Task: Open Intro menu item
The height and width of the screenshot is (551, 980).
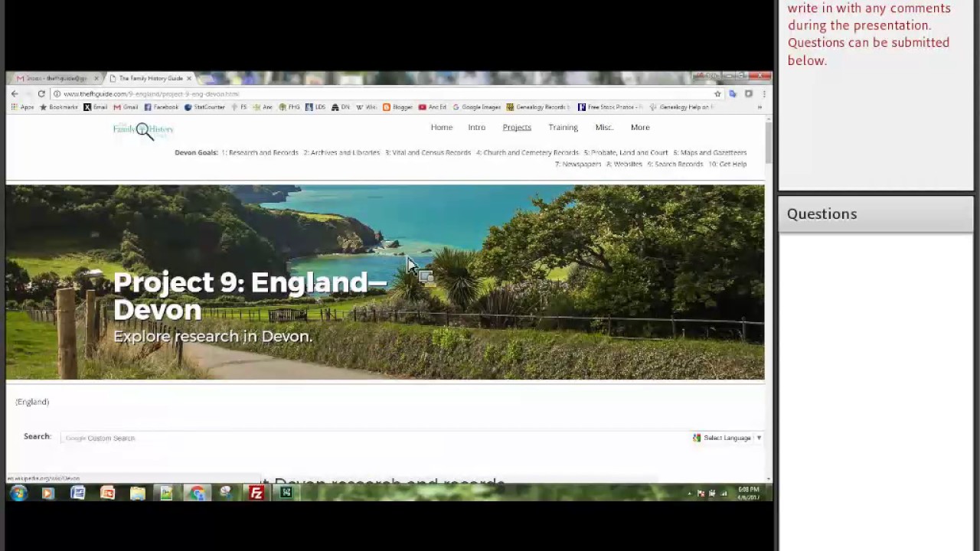Action: (x=477, y=127)
